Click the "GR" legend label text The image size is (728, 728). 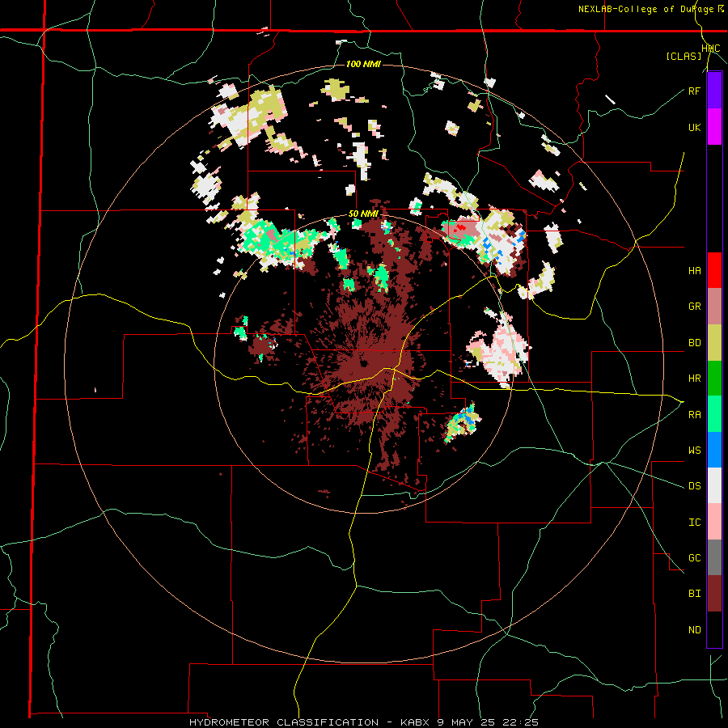click(694, 307)
